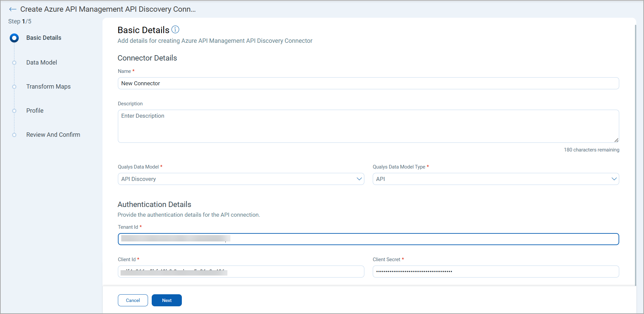Click the Data Model step dot
Screen dimensions: 644x314
pyautogui.click(x=14, y=63)
